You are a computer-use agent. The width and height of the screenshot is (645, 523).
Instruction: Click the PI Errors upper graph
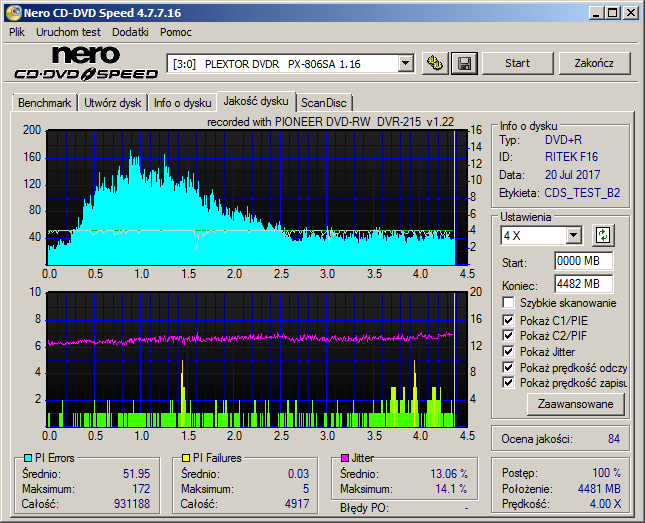click(257, 198)
